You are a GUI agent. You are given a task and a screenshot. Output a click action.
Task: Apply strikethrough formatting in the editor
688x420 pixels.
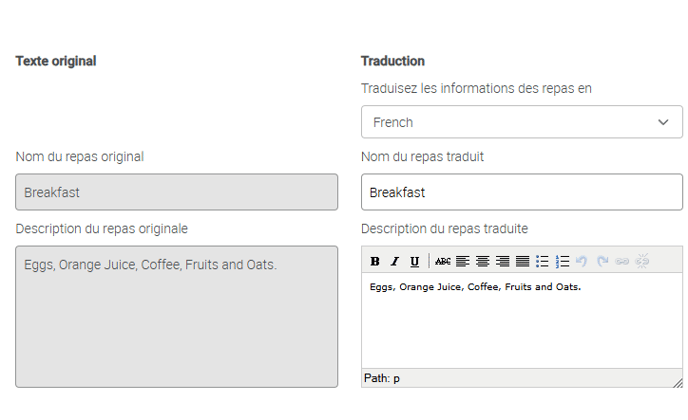click(442, 261)
